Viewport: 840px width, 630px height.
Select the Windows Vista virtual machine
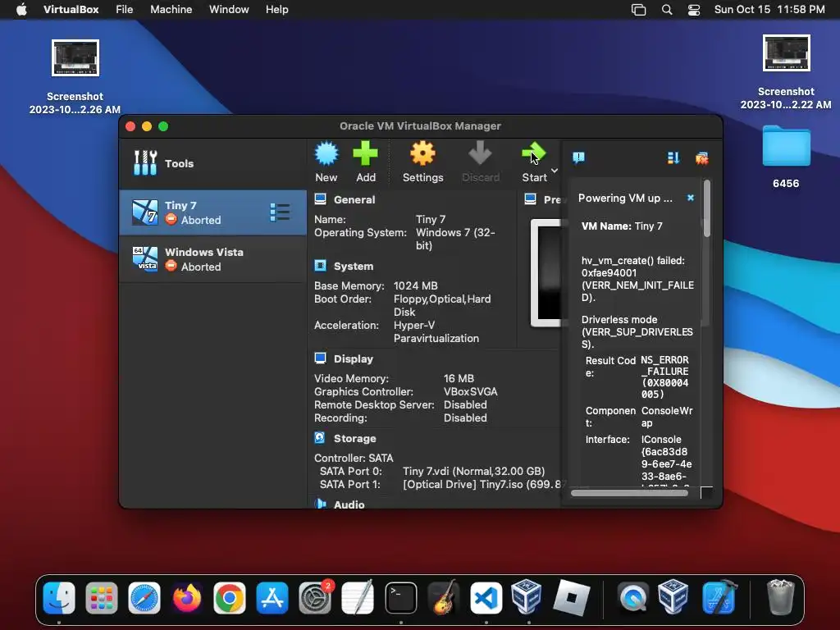click(212, 259)
